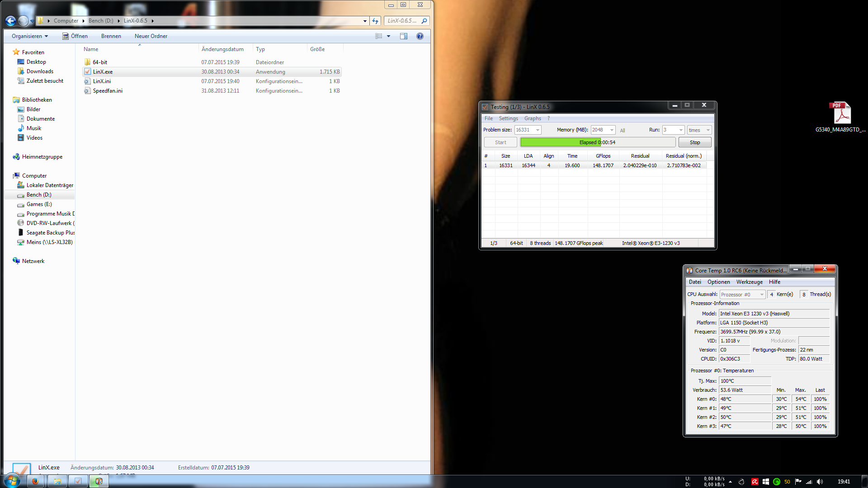Open the Organisieren dropdown menu

[x=30, y=36]
